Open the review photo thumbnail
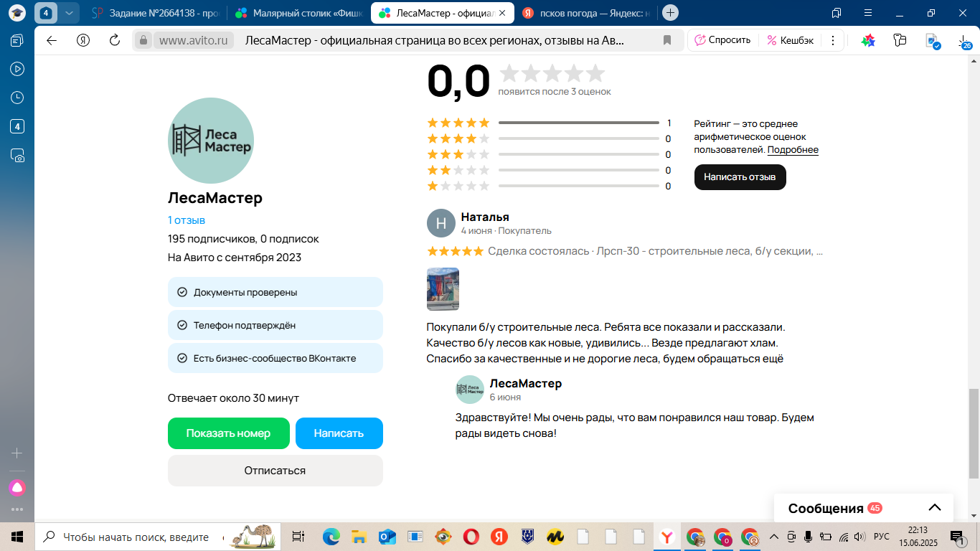Viewport: 980px width, 551px height. coord(443,289)
